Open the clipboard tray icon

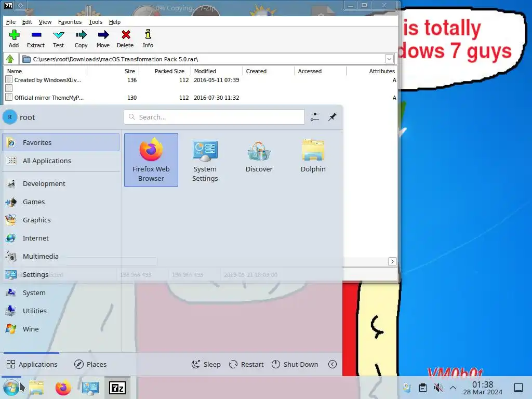(423, 388)
